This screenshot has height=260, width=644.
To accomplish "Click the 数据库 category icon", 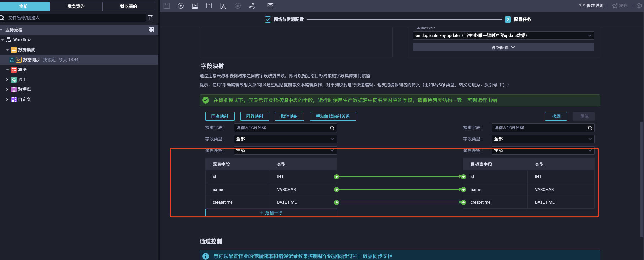I will [x=14, y=90].
